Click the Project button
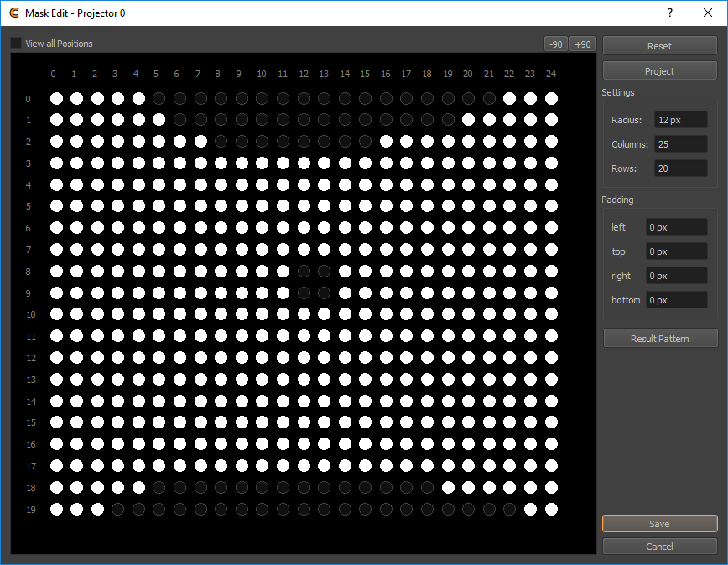 pos(659,71)
